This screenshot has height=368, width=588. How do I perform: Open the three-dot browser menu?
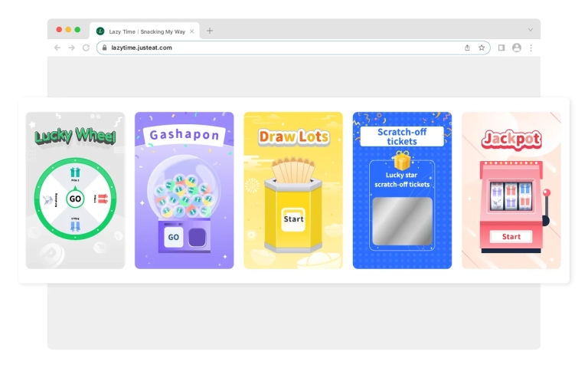pos(531,48)
